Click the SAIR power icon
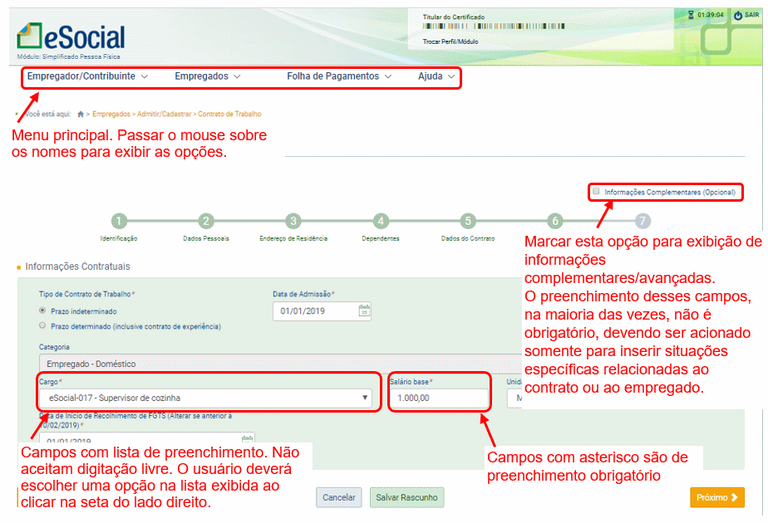768x523 pixels. [x=738, y=15]
